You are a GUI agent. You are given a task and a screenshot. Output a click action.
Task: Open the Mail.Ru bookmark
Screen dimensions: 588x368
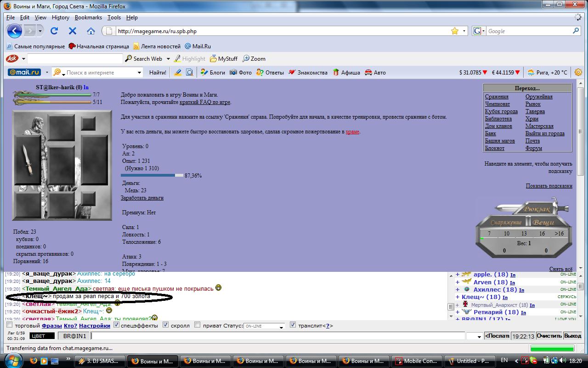tap(198, 46)
